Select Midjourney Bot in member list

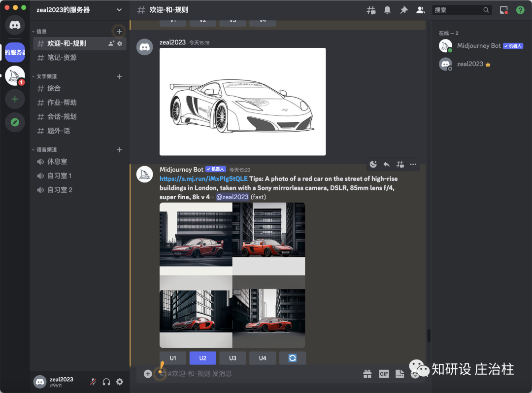[x=481, y=46]
